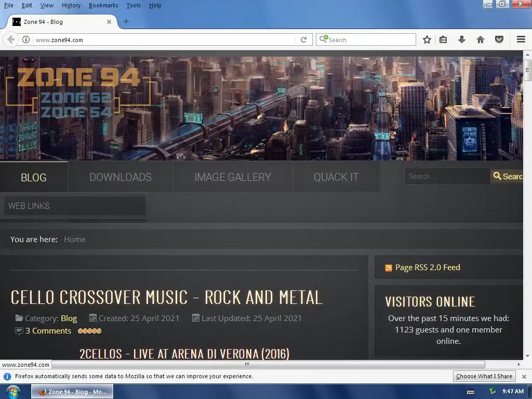532x399 pixels.
Task: Click the horizontal scroll right arrow
Action: (519, 364)
